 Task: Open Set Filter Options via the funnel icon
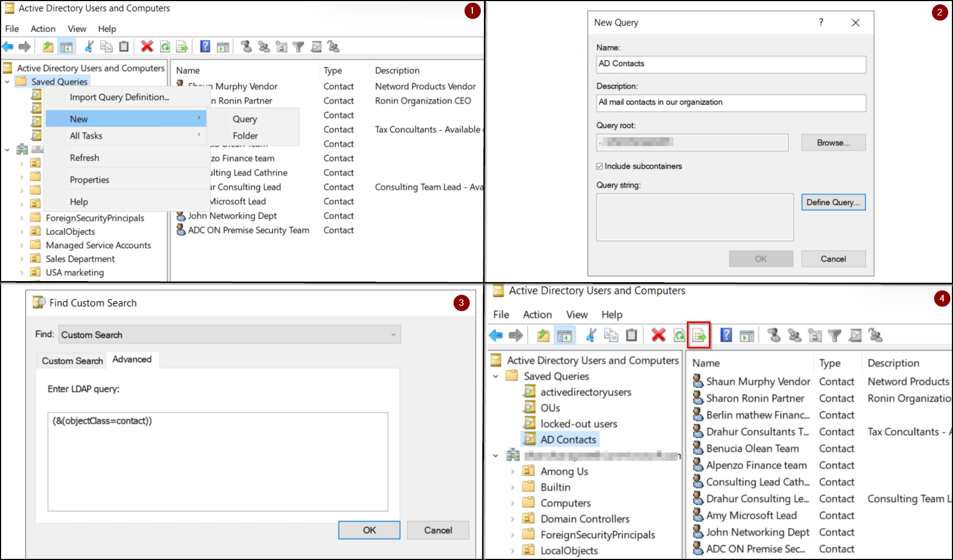pyautogui.click(x=298, y=46)
